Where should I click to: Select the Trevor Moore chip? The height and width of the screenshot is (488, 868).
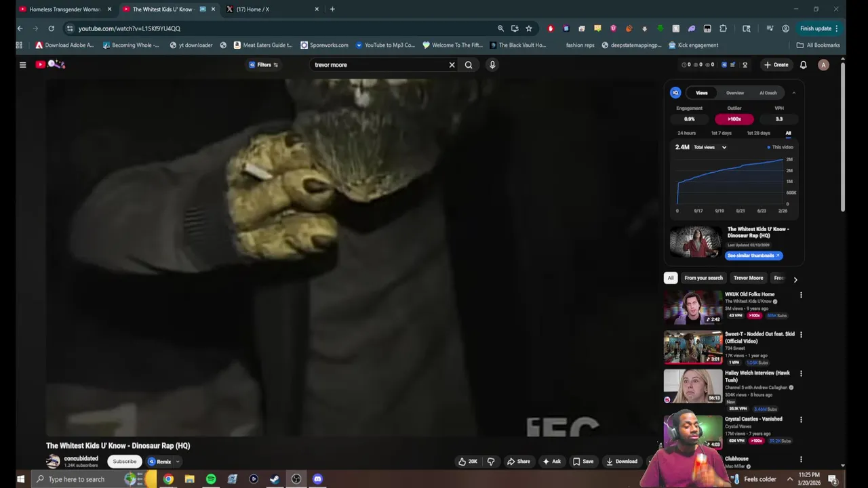point(748,278)
